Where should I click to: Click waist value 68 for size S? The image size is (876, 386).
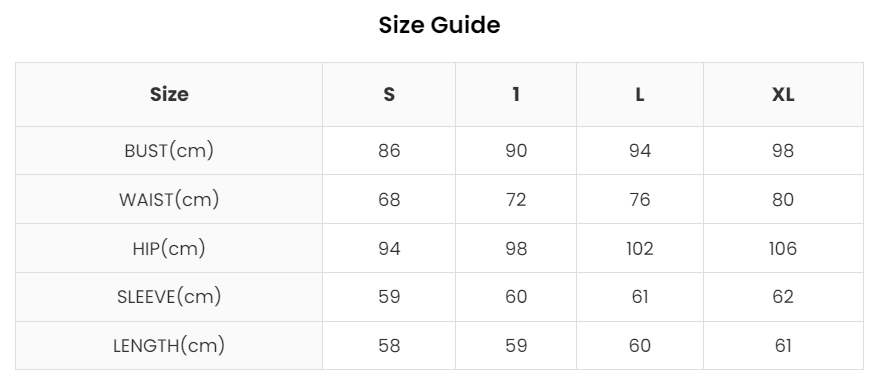tap(389, 199)
